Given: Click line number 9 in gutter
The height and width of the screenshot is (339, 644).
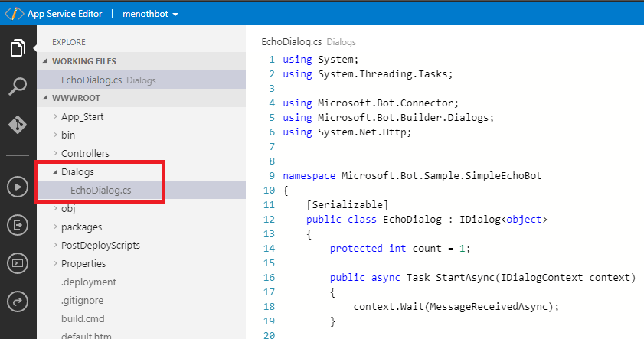Looking at the screenshot, I should 272,176.
